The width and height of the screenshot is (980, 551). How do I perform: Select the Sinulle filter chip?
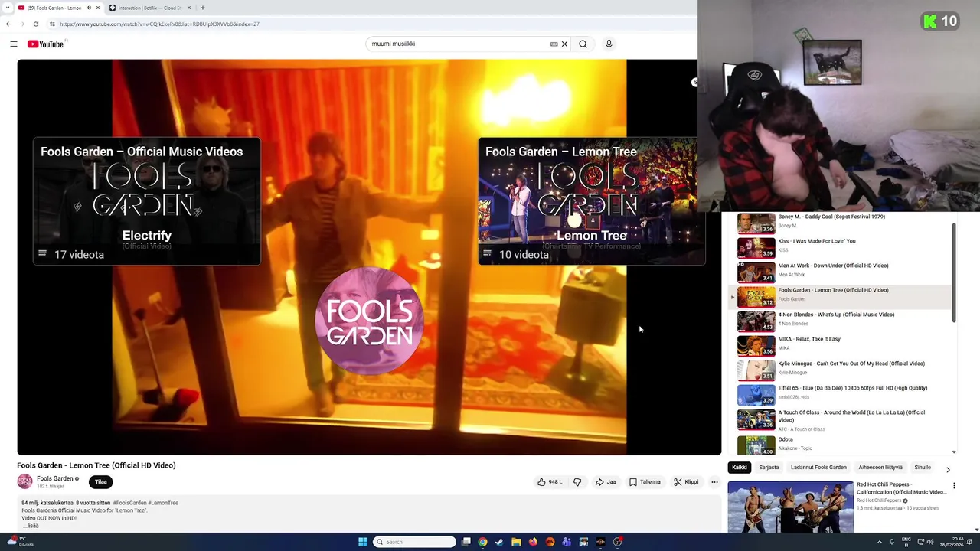coord(923,468)
